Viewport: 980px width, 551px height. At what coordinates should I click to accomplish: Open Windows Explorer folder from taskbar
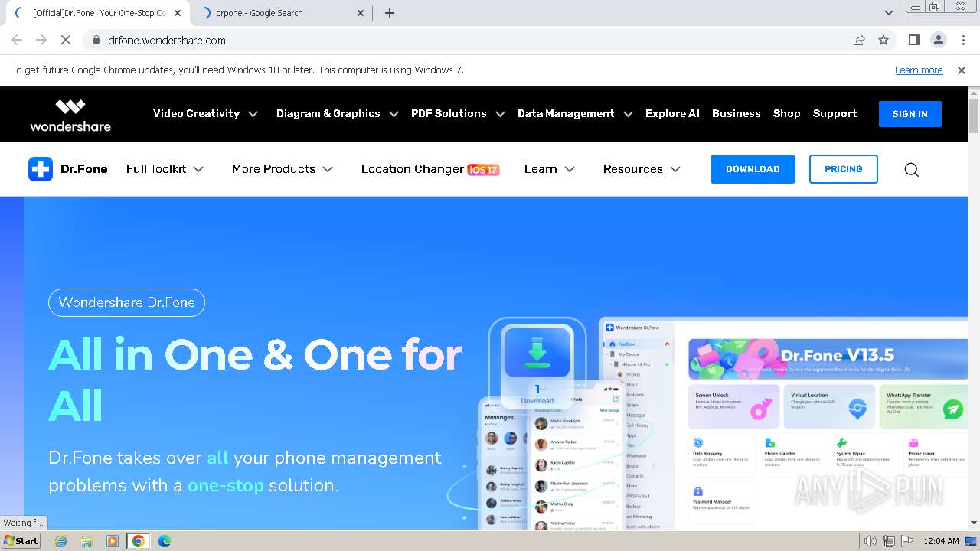tap(87, 541)
